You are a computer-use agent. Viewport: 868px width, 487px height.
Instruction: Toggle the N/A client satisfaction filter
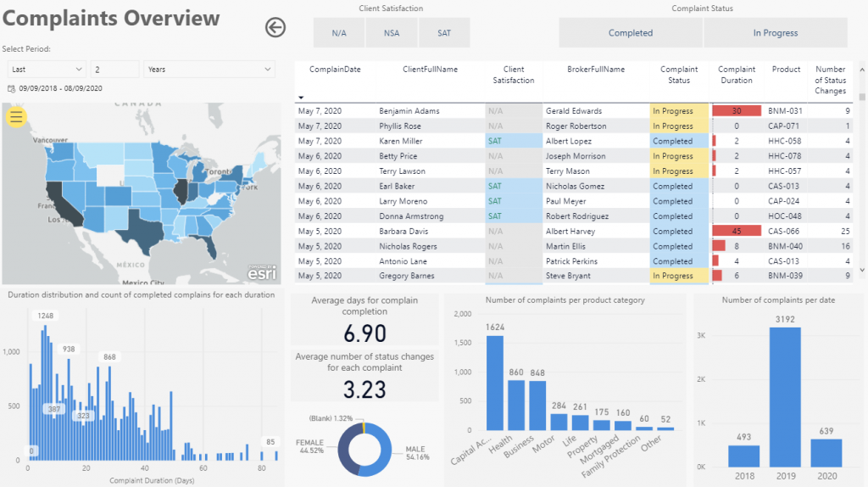tap(339, 33)
